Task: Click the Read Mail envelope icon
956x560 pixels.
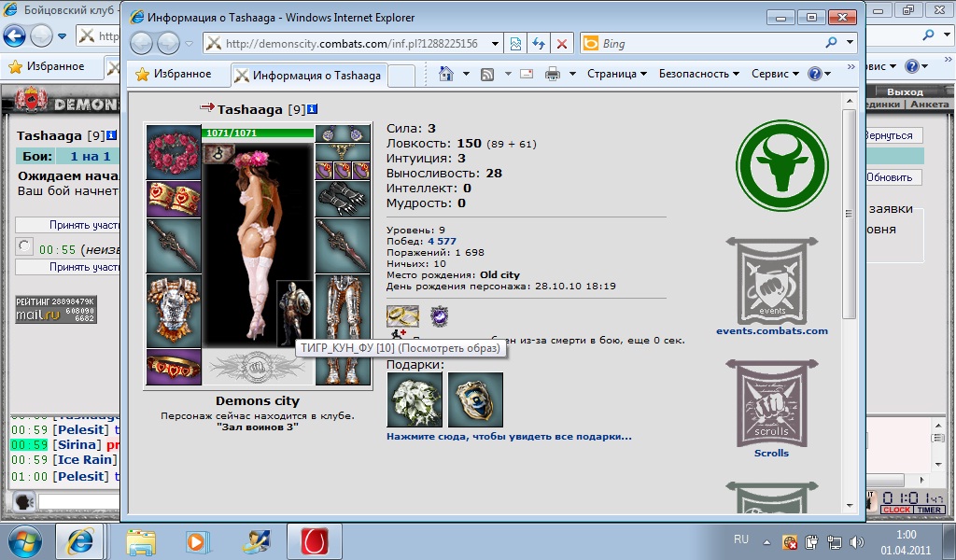Action: [x=527, y=75]
